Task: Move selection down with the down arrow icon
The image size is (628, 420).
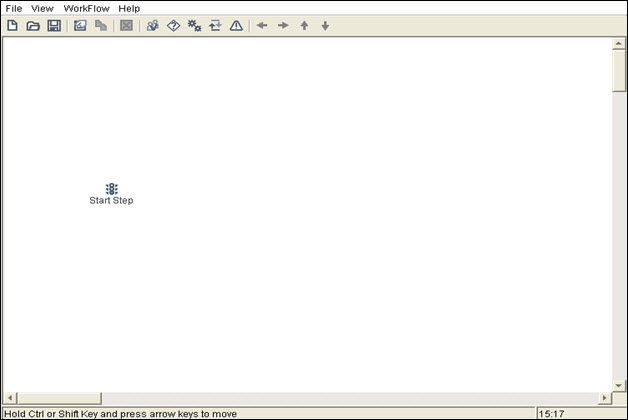Action: click(x=325, y=26)
